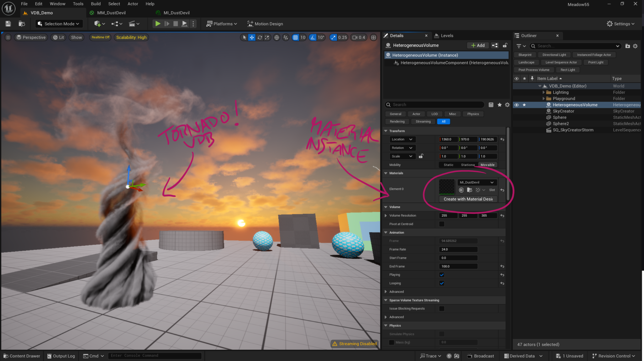Open the Motion Design mode
This screenshot has width=644, height=361.
[265, 24]
